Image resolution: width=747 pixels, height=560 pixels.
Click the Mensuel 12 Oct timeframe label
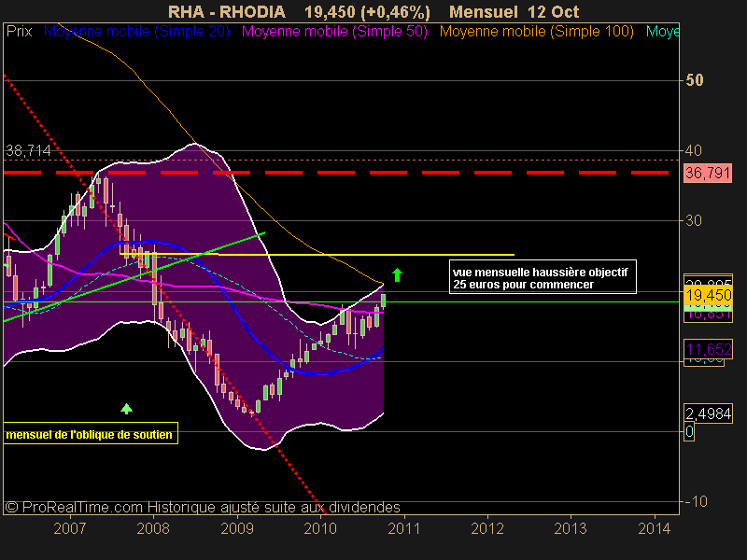[x=514, y=11]
